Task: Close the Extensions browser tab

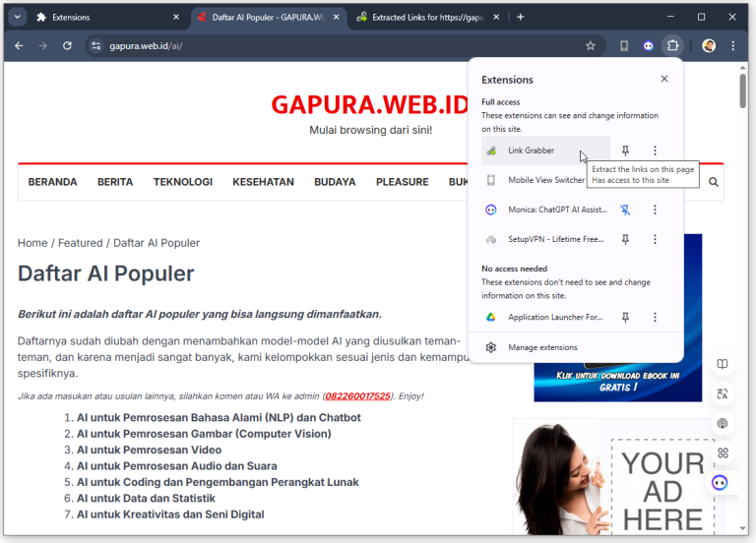Action: [176, 17]
